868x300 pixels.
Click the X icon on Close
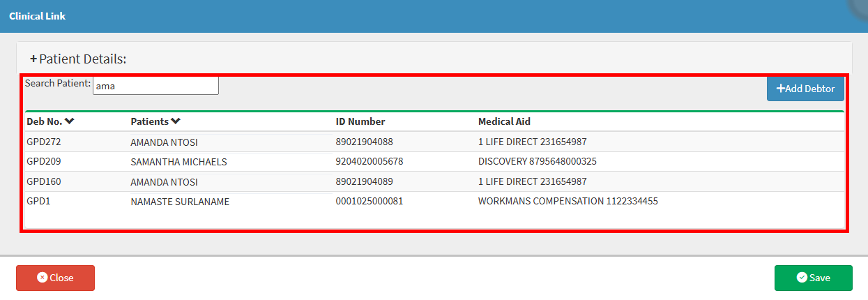pos(42,278)
